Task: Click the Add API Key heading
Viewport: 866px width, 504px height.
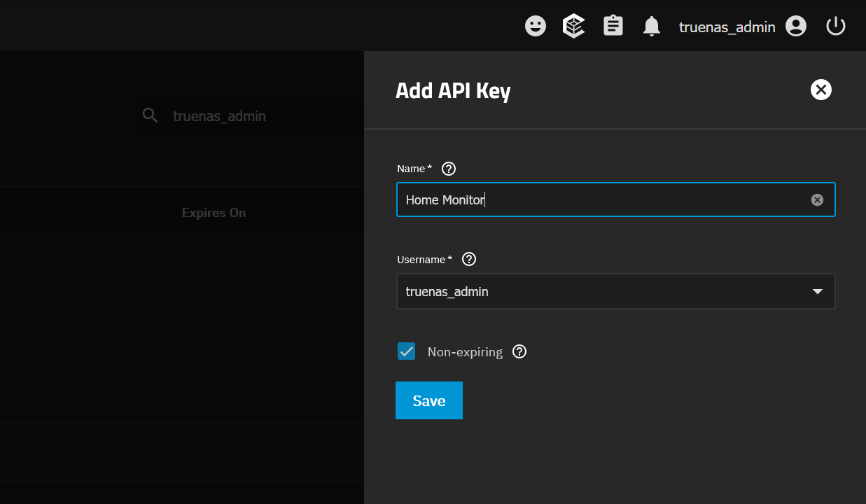Action: tap(453, 91)
